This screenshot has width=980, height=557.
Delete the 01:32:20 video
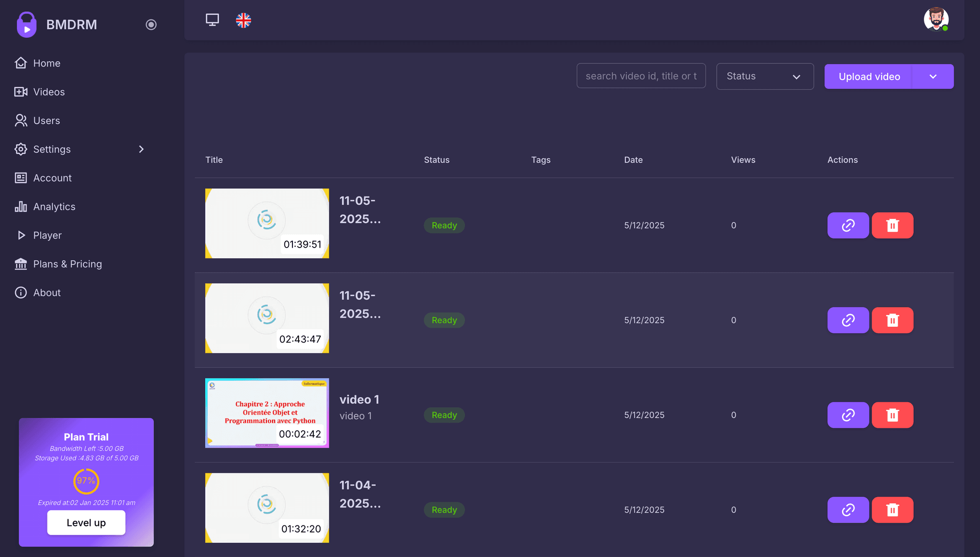click(892, 510)
